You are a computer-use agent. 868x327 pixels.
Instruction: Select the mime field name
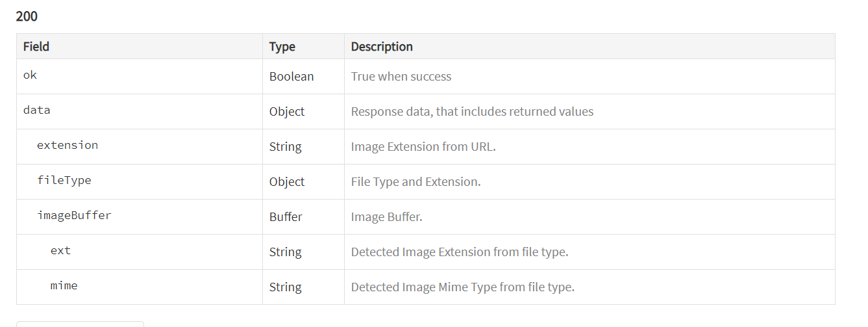pyautogui.click(x=64, y=285)
